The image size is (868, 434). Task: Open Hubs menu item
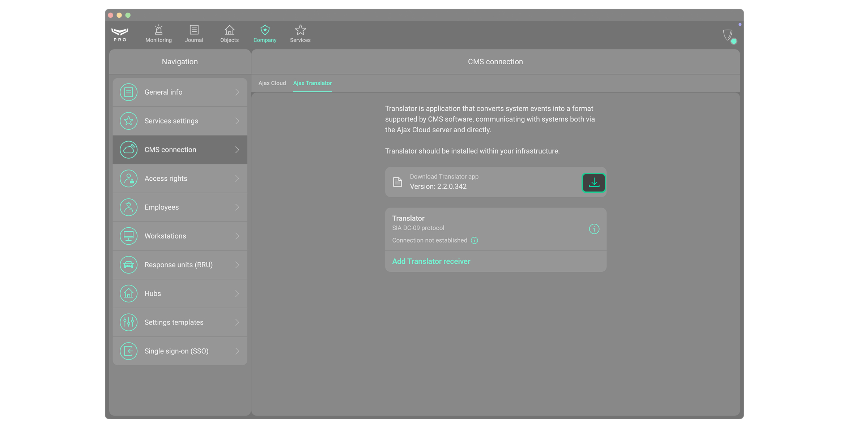coord(180,293)
